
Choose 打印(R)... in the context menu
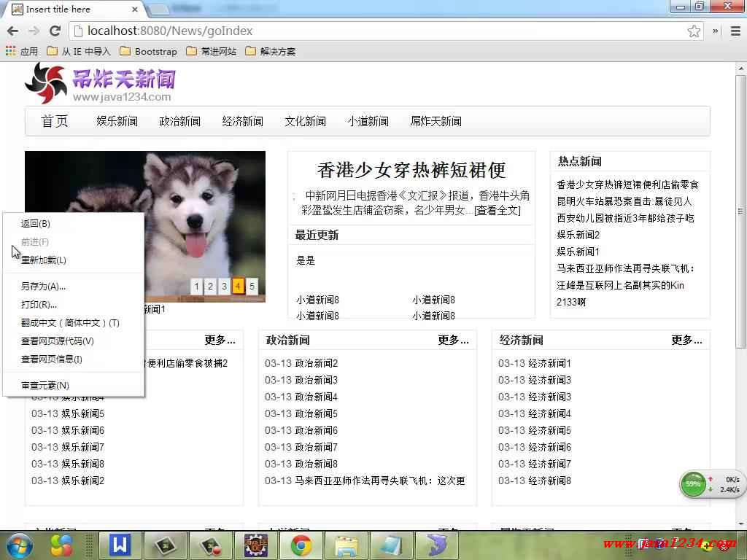coord(74,304)
